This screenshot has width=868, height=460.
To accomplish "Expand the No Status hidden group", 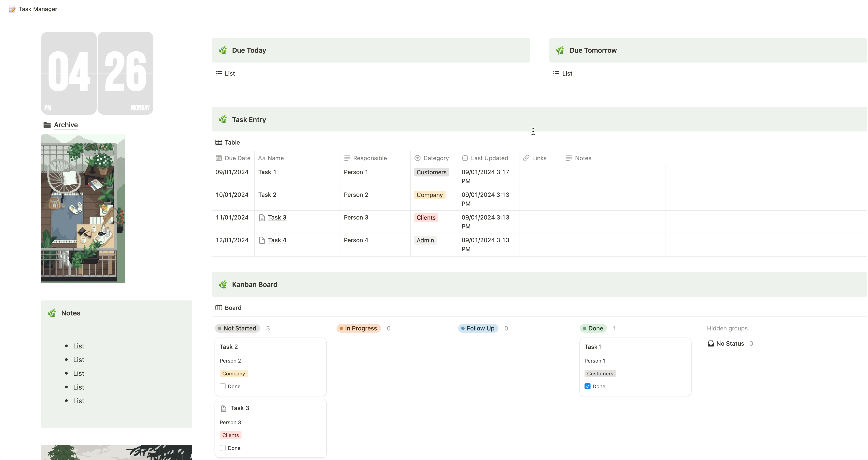I will tap(730, 344).
